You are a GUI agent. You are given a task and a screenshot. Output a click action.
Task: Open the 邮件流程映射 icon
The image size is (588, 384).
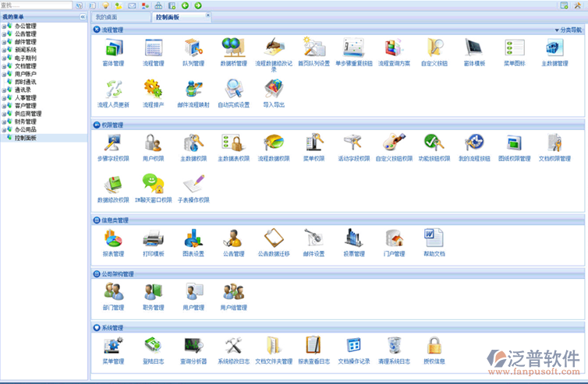click(x=193, y=89)
